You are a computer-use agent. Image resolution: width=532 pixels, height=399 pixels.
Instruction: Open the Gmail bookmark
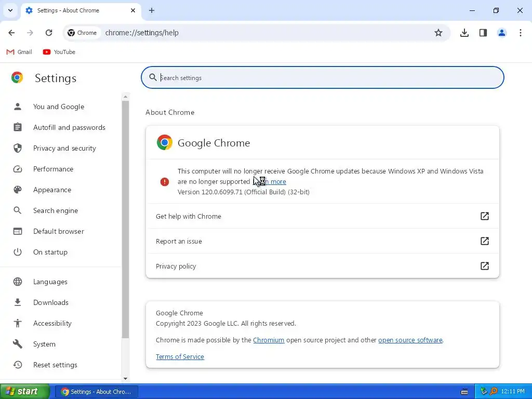(x=19, y=52)
